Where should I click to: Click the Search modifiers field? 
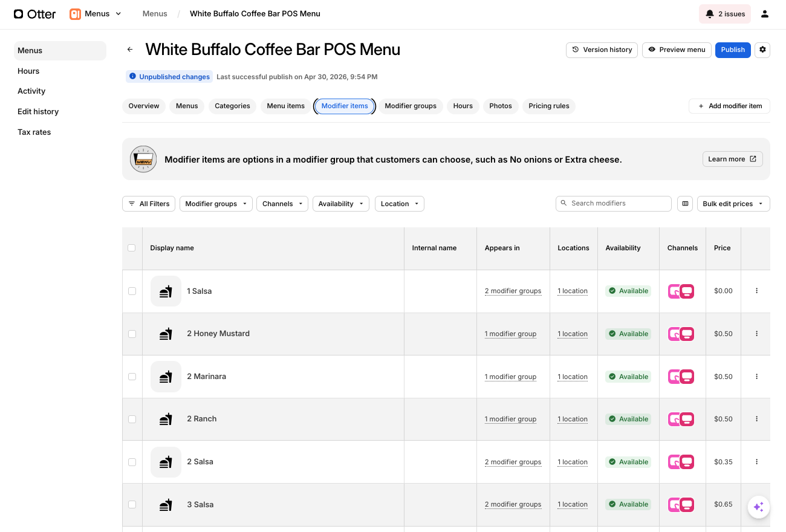(x=614, y=204)
